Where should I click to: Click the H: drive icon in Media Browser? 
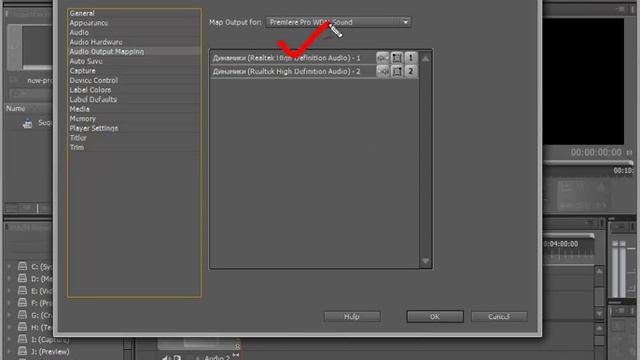pyautogui.click(x=22, y=327)
